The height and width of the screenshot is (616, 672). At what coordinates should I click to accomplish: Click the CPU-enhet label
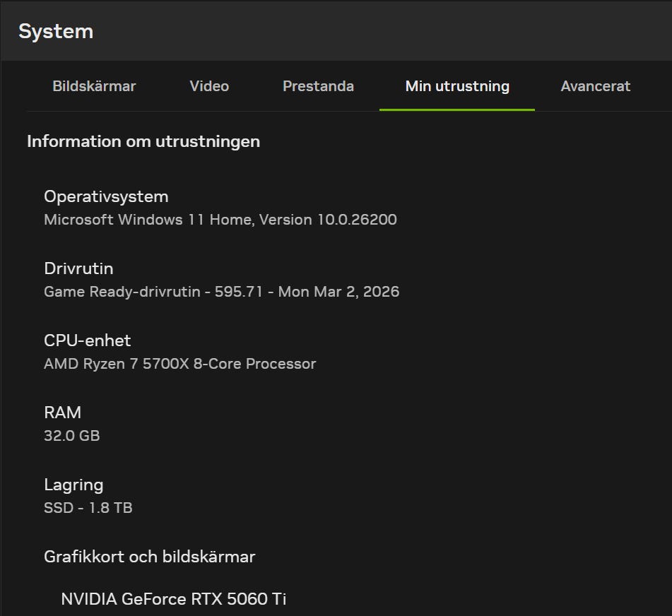(88, 340)
